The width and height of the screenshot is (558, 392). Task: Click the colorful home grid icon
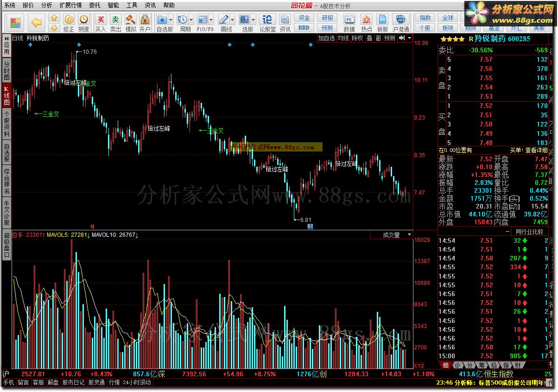pos(15,23)
